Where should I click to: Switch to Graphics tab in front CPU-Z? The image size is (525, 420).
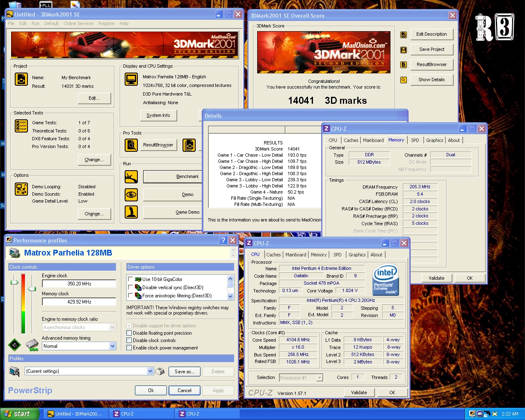click(357, 255)
